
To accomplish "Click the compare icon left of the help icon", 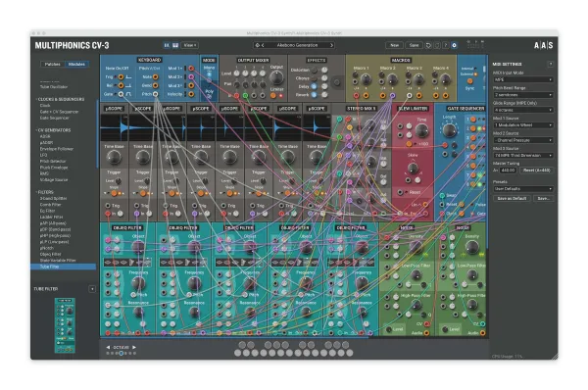I will (x=437, y=45).
